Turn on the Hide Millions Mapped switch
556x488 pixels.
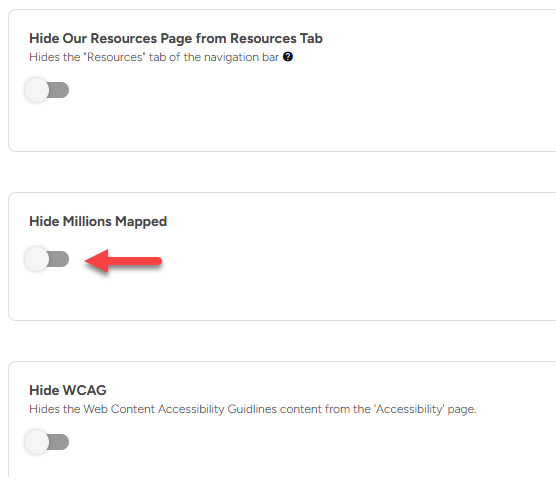47,259
